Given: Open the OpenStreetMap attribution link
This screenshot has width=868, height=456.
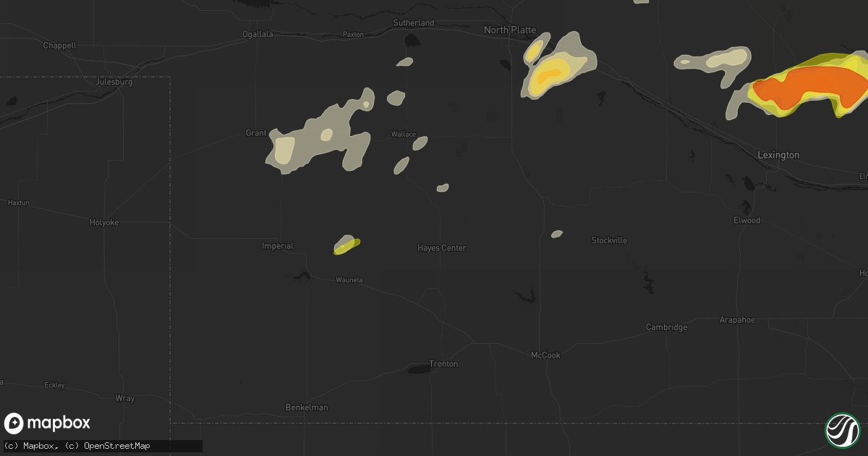Looking at the screenshot, I should (107, 446).
